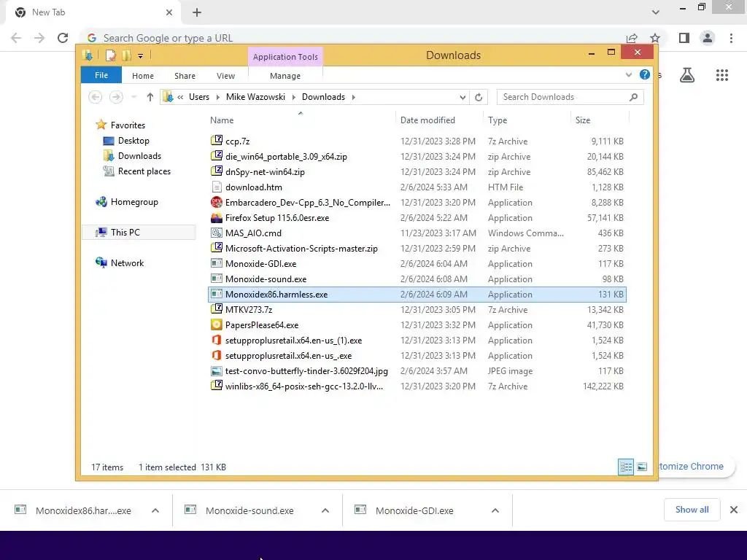
Task: Select setupproplusretail.x64.en-us_(1).exe Office icon
Action: pos(216,340)
